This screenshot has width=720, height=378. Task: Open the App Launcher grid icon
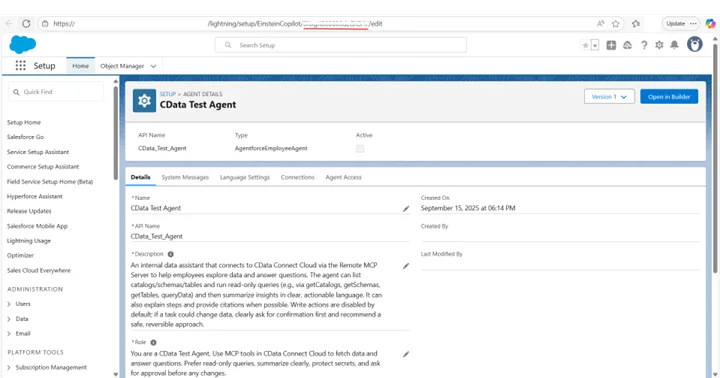click(x=20, y=66)
